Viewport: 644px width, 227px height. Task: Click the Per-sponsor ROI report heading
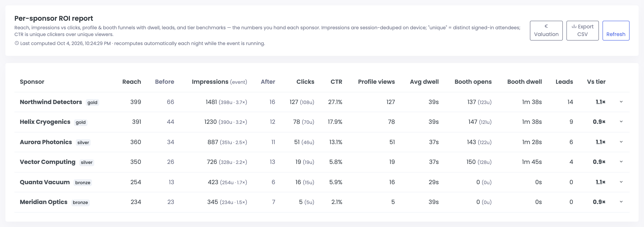point(53,18)
